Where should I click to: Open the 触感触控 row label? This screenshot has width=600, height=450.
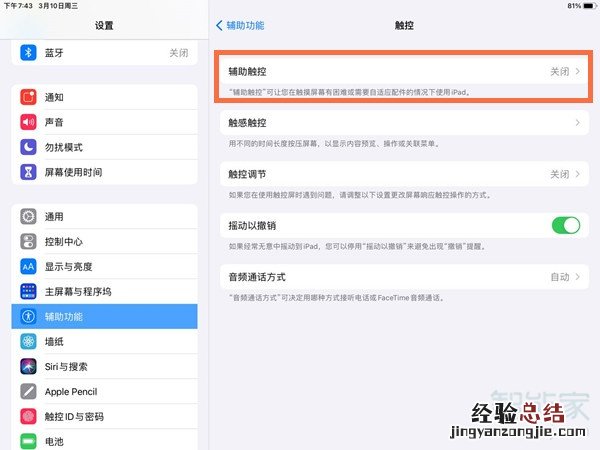click(x=247, y=123)
